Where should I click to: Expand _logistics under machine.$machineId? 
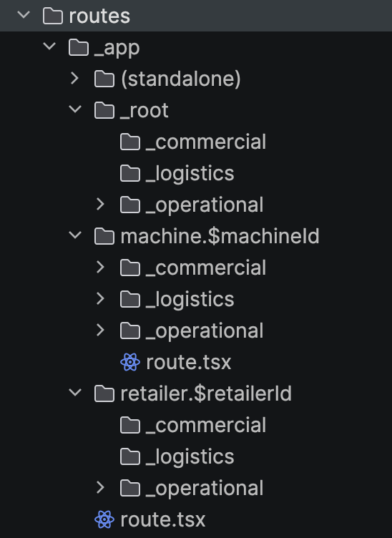(100, 299)
